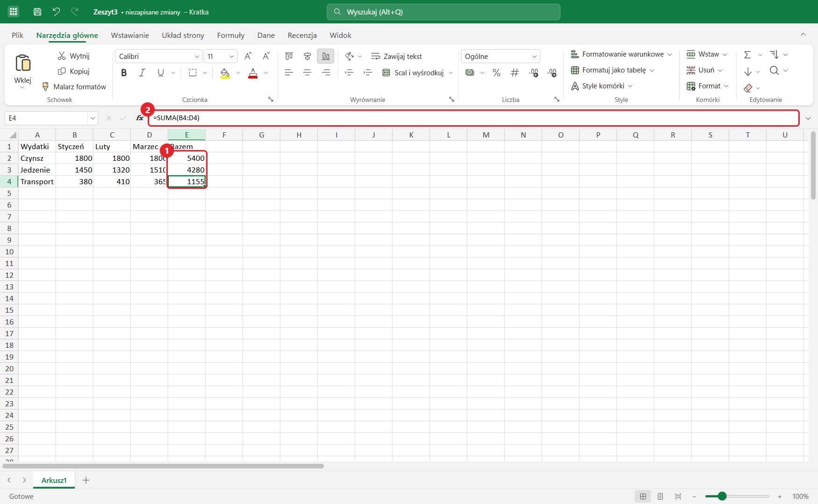
Task: Click Formatuj jako tabelę button
Action: coord(612,70)
